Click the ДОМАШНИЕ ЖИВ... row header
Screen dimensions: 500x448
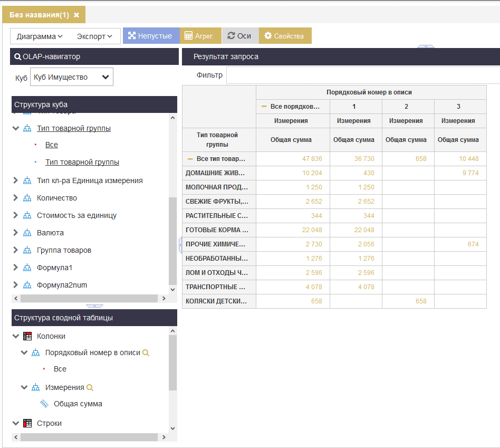219,173
